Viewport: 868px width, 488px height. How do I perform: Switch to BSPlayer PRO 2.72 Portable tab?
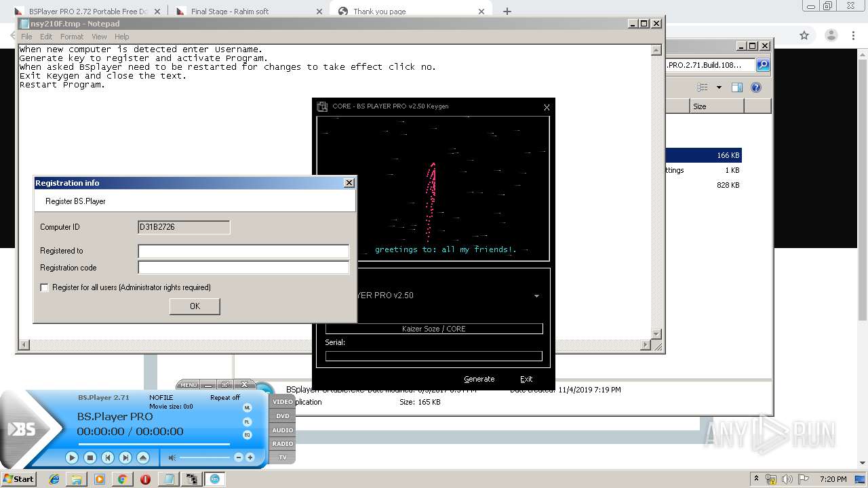[87, 11]
